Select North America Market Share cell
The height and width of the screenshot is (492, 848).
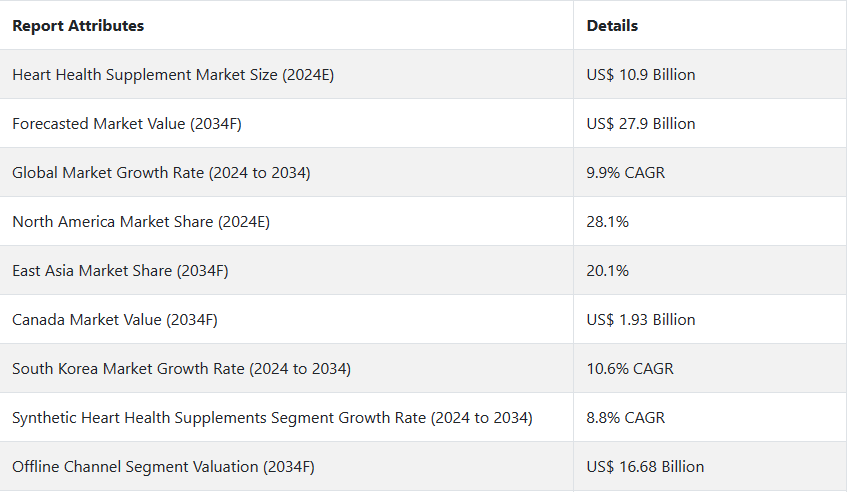tap(141, 222)
